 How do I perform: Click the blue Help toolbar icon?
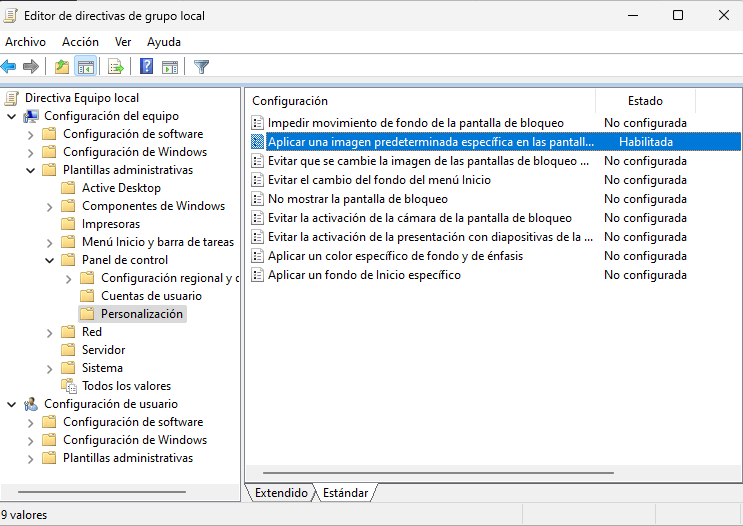[146, 66]
